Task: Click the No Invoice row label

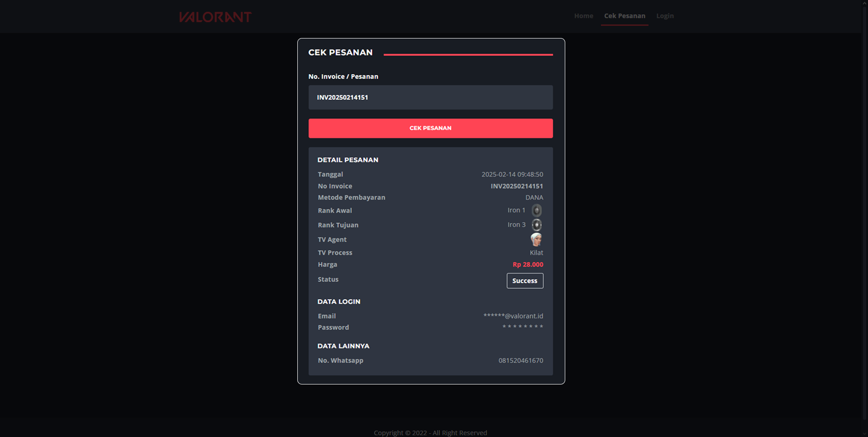Action: (335, 186)
